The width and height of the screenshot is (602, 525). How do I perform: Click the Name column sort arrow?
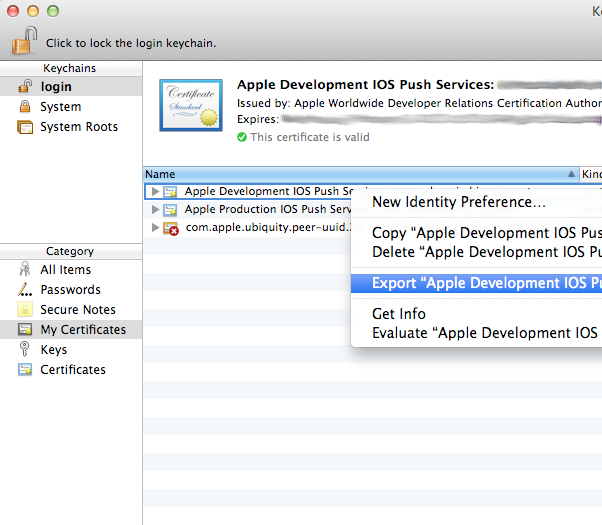pyautogui.click(x=571, y=174)
